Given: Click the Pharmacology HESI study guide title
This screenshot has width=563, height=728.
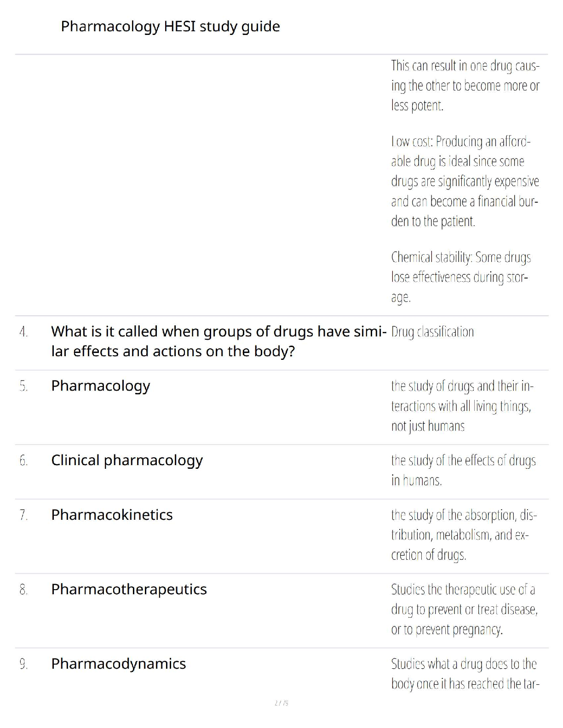Looking at the screenshot, I should click(x=170, y=27).
